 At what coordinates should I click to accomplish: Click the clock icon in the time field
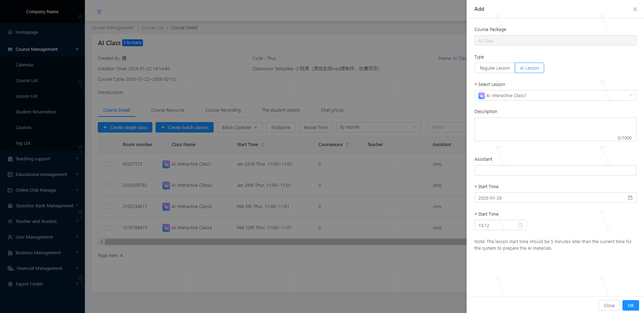pos(520,225)
